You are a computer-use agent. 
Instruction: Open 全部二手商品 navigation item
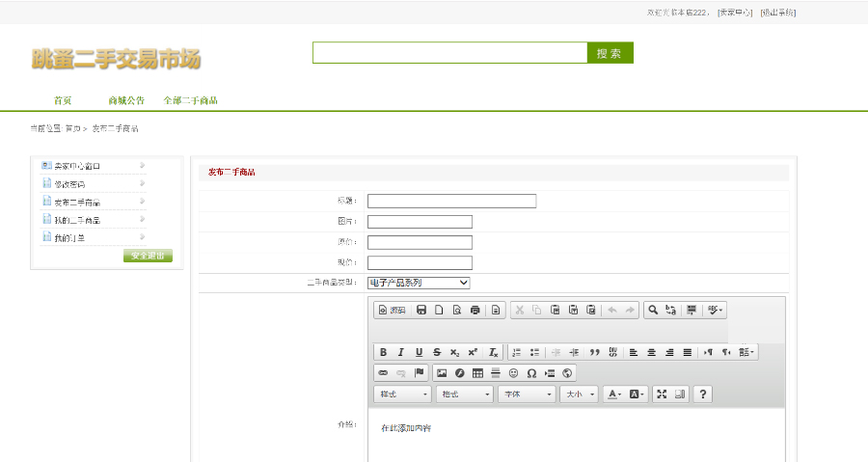click(x=190, y=100)
